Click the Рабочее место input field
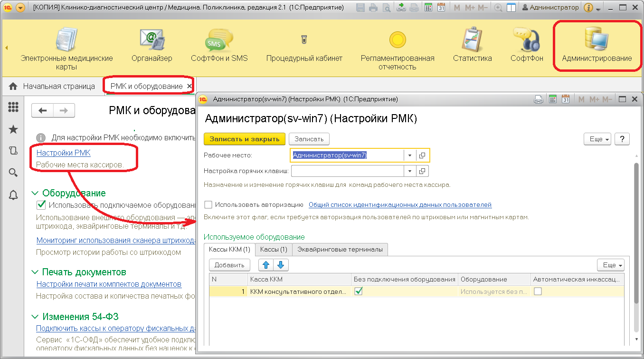The height and width of the screenshot is (359, 644). tap(347, 155)
